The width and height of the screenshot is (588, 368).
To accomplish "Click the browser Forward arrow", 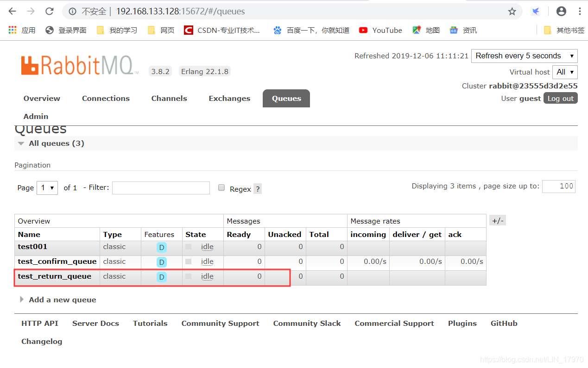I will [31, 12].
